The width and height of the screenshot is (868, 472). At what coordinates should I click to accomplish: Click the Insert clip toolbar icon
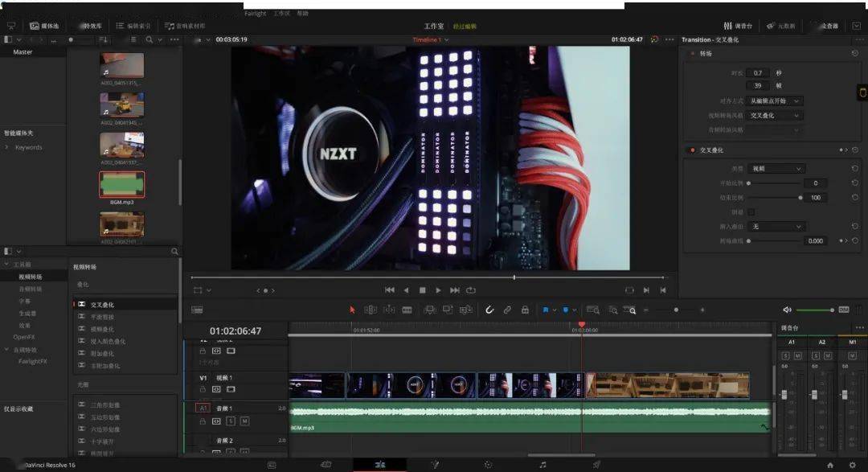point(429,310)
